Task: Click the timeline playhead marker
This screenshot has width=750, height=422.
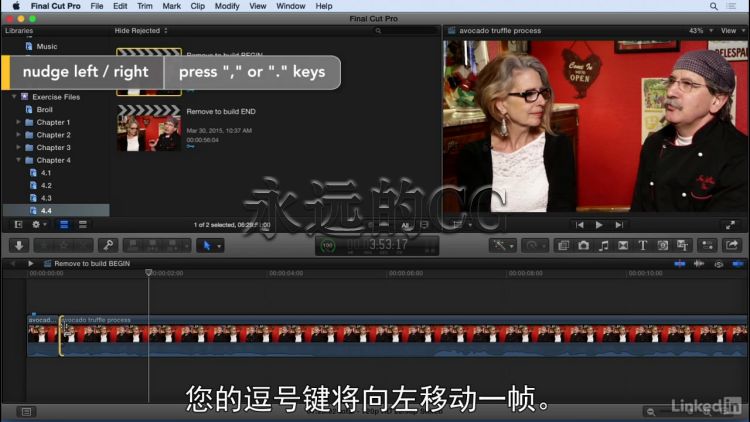Action: point(148,273)
